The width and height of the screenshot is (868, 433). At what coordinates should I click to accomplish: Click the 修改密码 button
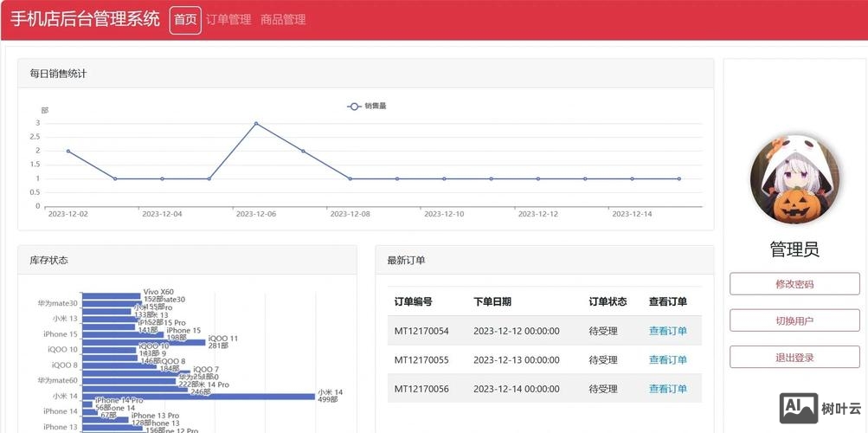point(794,284)
